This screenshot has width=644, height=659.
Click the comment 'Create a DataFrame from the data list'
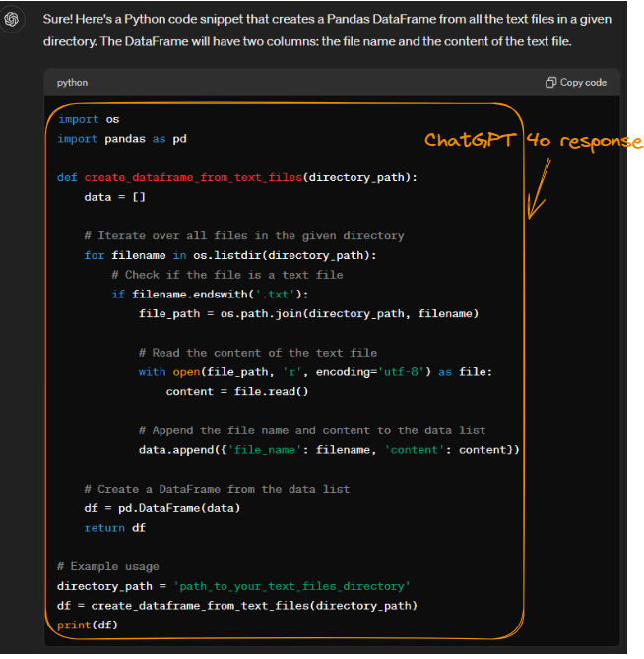pos(217,489)
